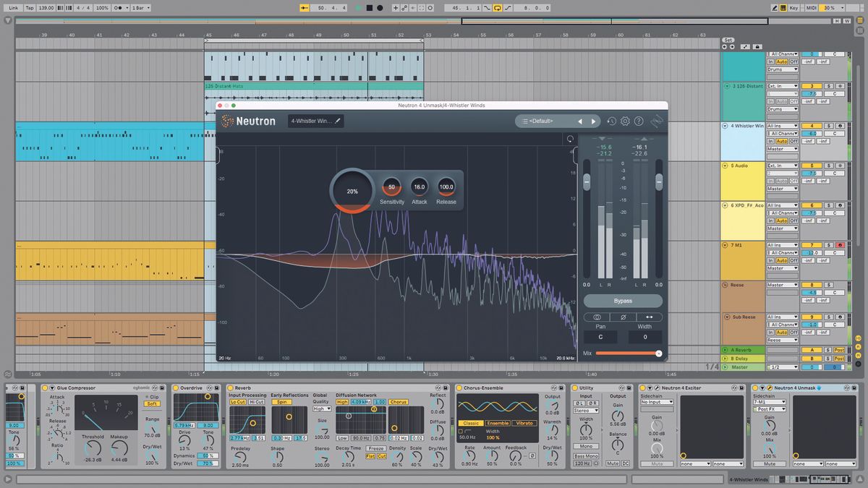
Task: Enable Spin in Reverb Early Reflections
Action: coord(281,401)
